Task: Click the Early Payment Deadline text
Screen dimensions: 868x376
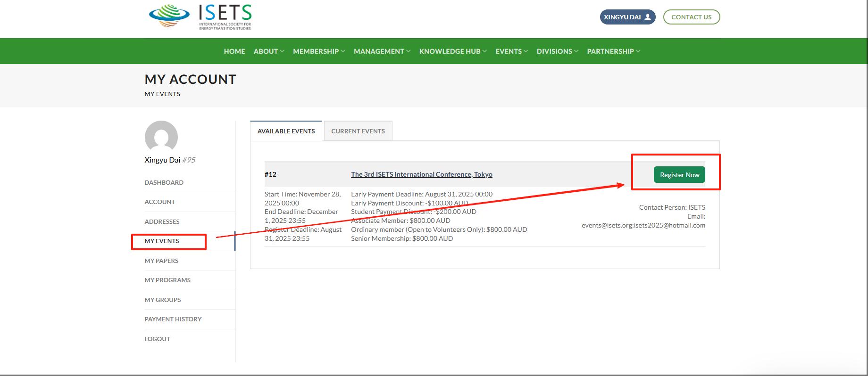Action: tap(422, 194)
